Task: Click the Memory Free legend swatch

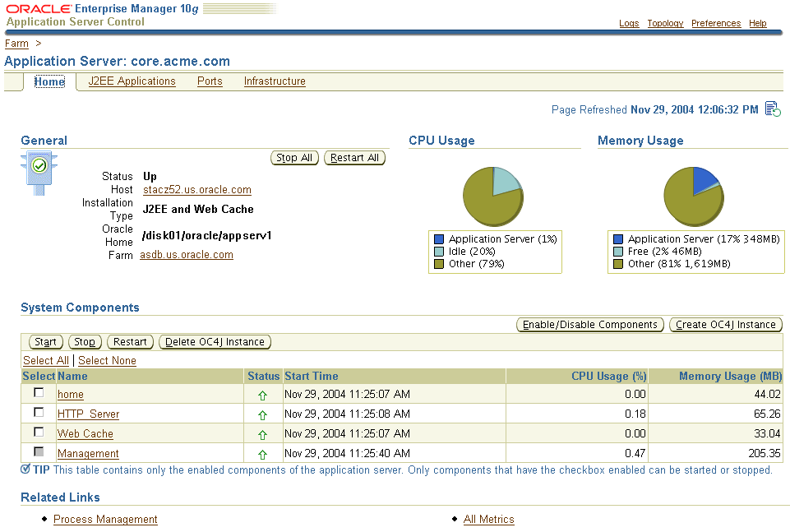Action: tap(618, 252)
